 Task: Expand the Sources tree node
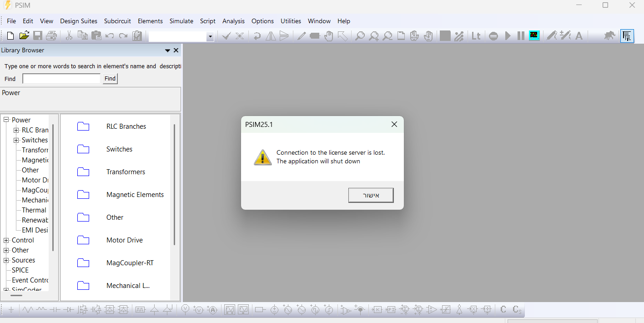(x=6, y=260)
